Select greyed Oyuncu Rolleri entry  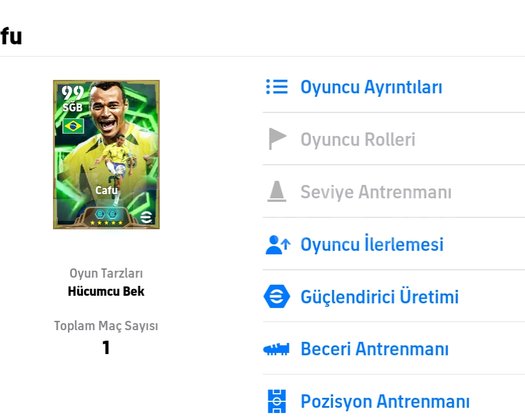[394, 139]
